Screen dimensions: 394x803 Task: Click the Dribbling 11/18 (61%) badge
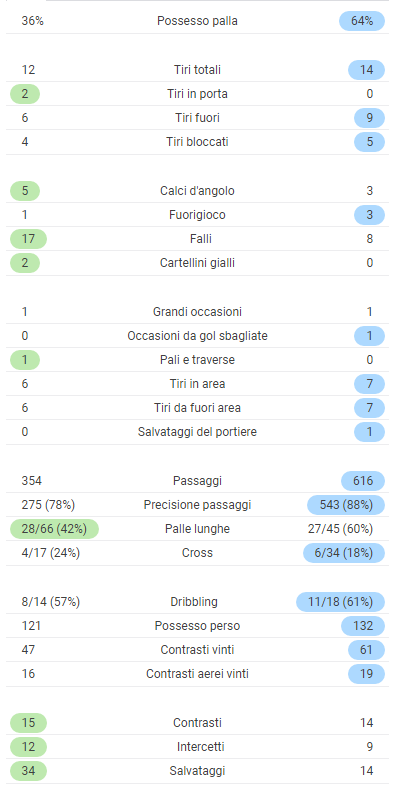point(340,602)
